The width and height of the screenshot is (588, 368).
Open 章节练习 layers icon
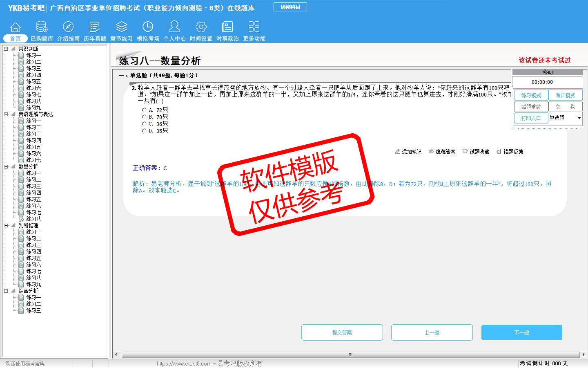[121, 27]
